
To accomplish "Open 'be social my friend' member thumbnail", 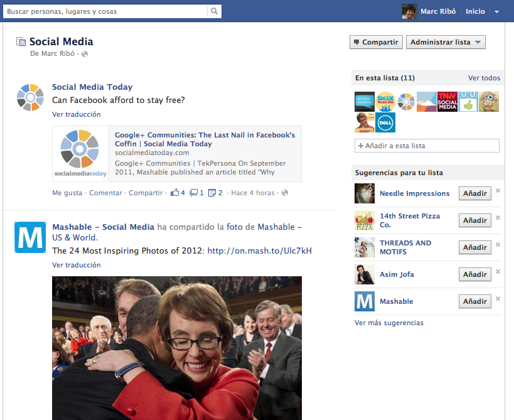I will (x=365, y=102).
